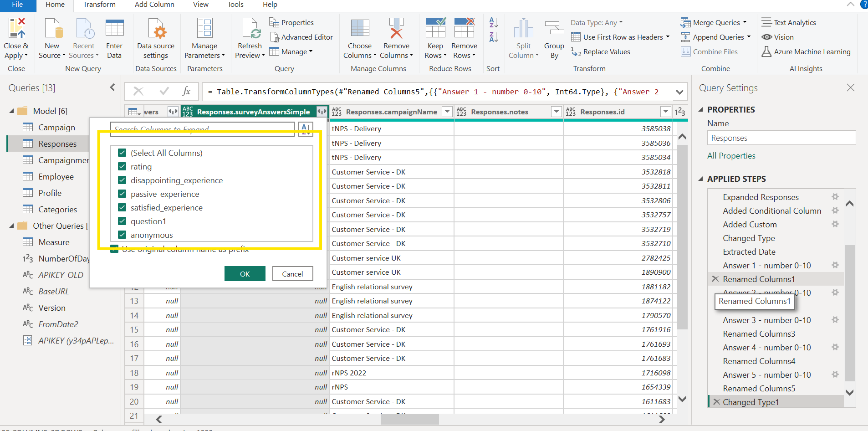Viewport: 868px width, 431px height.
Task: Expand the formula bar with chevron
Action: coord(679,92)
